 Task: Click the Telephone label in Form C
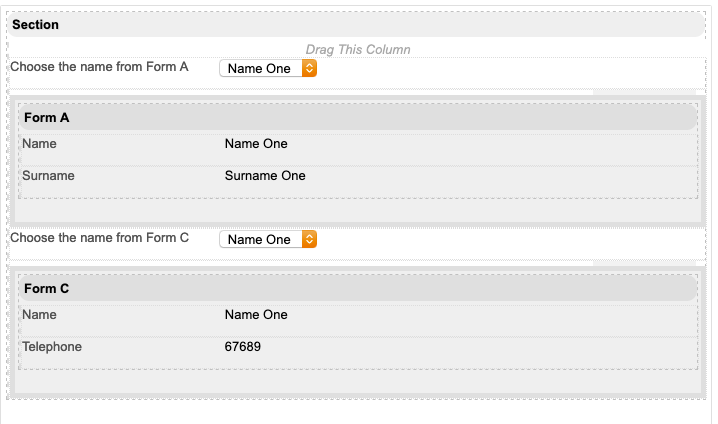pyautogui.click(x=52, y=347)
